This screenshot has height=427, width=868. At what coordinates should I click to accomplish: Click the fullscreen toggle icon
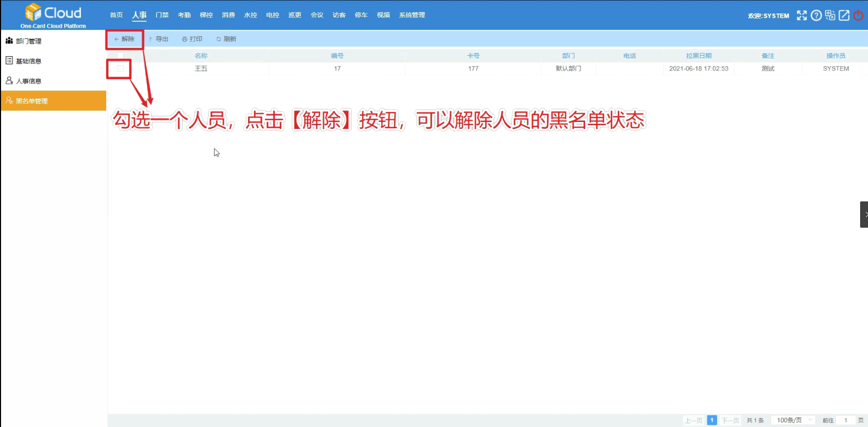click(x=801, y=15)
